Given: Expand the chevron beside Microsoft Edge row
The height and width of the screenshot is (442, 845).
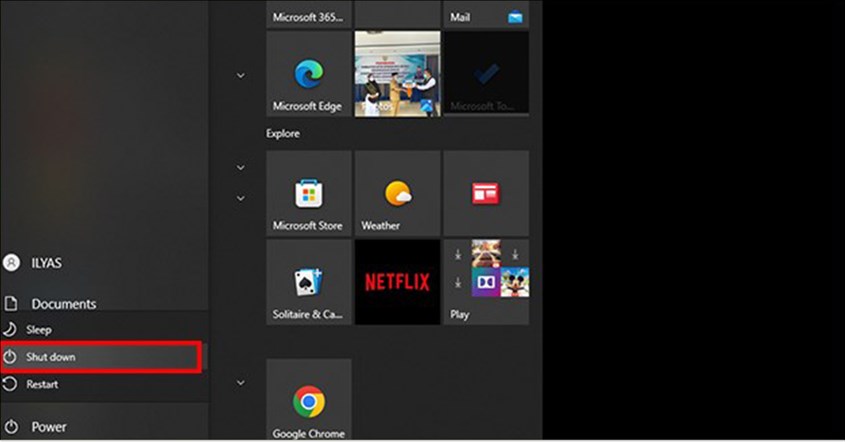Looking at the screenshot, I should click(241, 75).
